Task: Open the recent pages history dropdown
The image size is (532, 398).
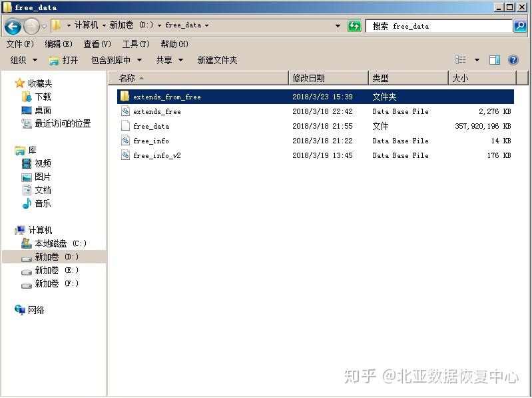Action: (x=44, y=26)
